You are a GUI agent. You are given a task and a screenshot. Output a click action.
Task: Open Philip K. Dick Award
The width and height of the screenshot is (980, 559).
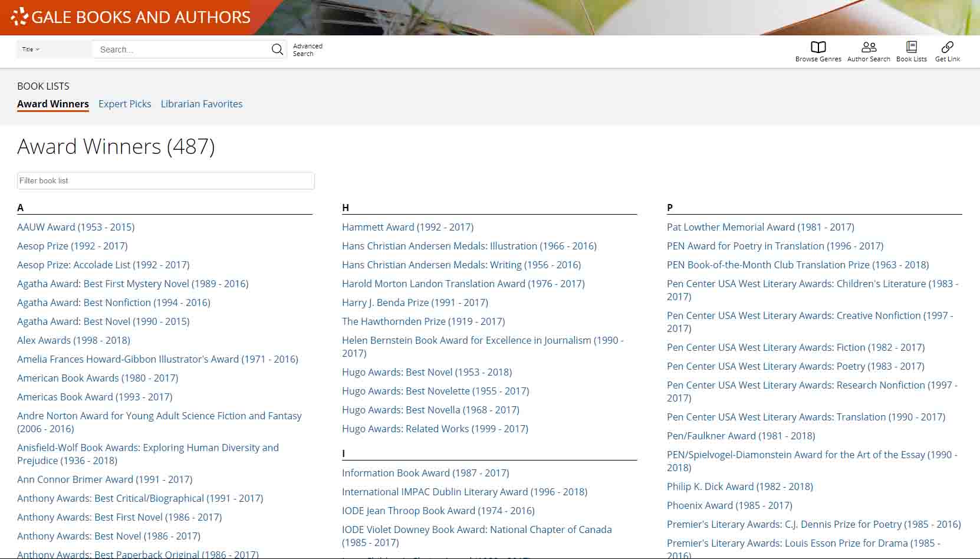click(x=740, y=486)
